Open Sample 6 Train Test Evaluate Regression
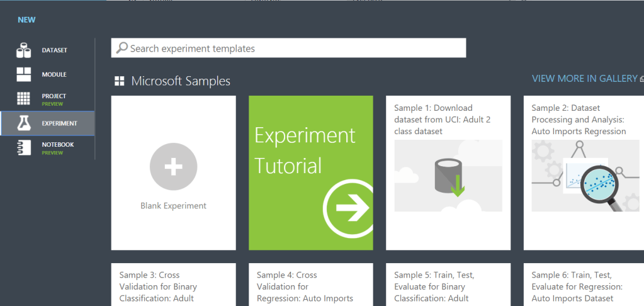 tap(584, 285)
